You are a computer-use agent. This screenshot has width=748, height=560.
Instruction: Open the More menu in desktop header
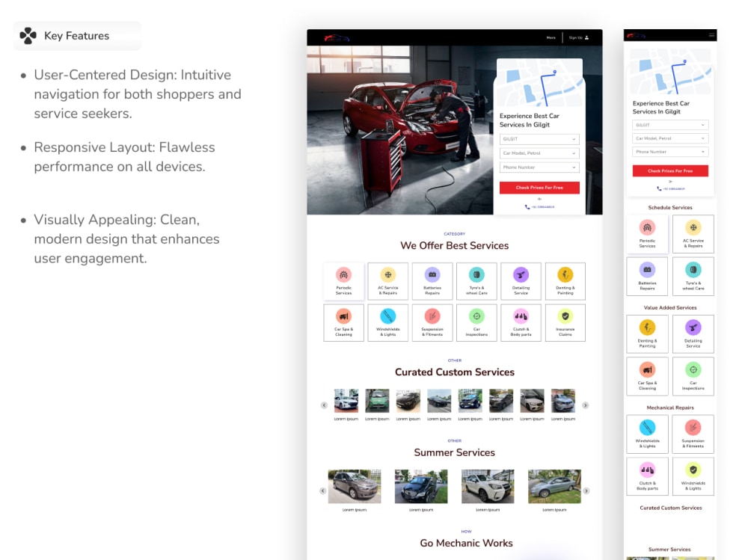551,37
